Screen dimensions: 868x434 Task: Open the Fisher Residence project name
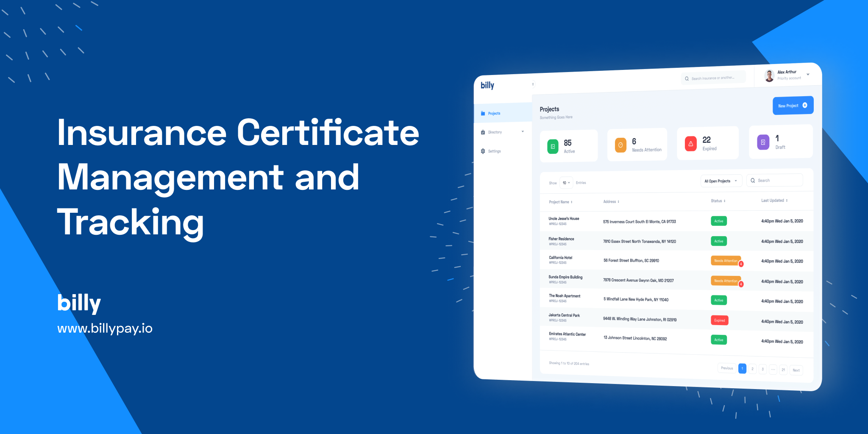click(561, 239)
